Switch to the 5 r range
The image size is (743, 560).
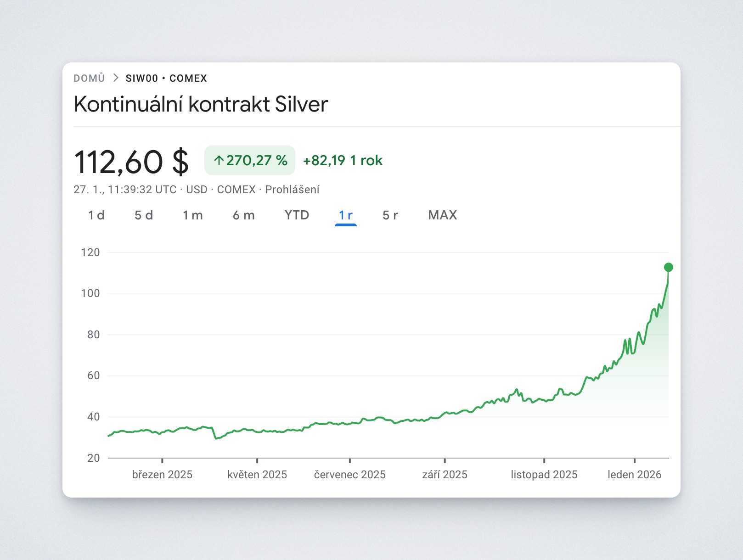[x=390, y=215]
